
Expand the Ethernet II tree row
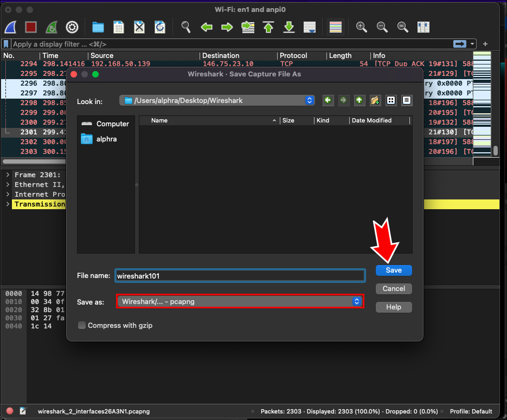(8, 185)
